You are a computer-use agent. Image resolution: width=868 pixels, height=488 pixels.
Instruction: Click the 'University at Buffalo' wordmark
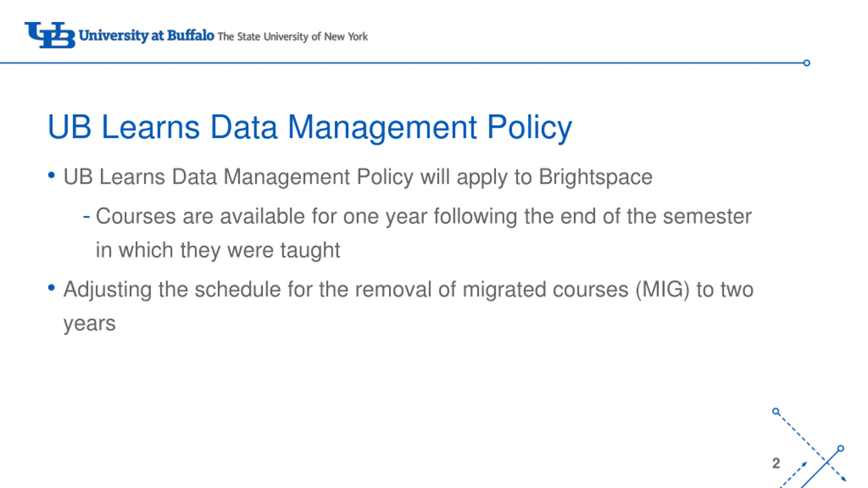pos(146,36)
